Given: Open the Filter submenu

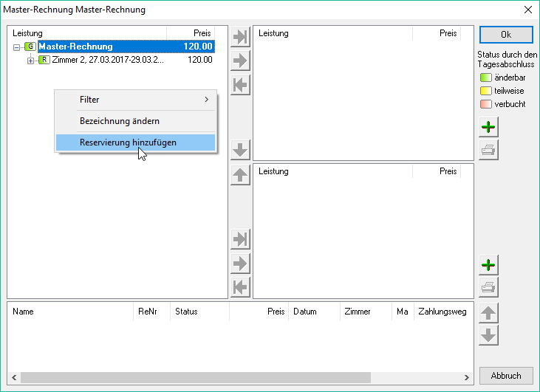Looking at the screenshot, I should (136, 100).
